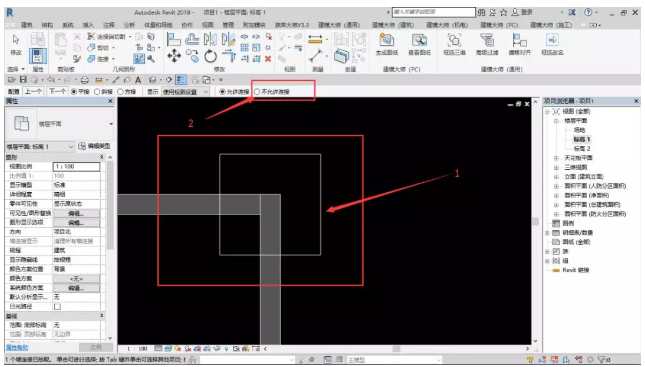
Task: Open the Properties palette icon in the ribbon
Action: tap(37, 56)
